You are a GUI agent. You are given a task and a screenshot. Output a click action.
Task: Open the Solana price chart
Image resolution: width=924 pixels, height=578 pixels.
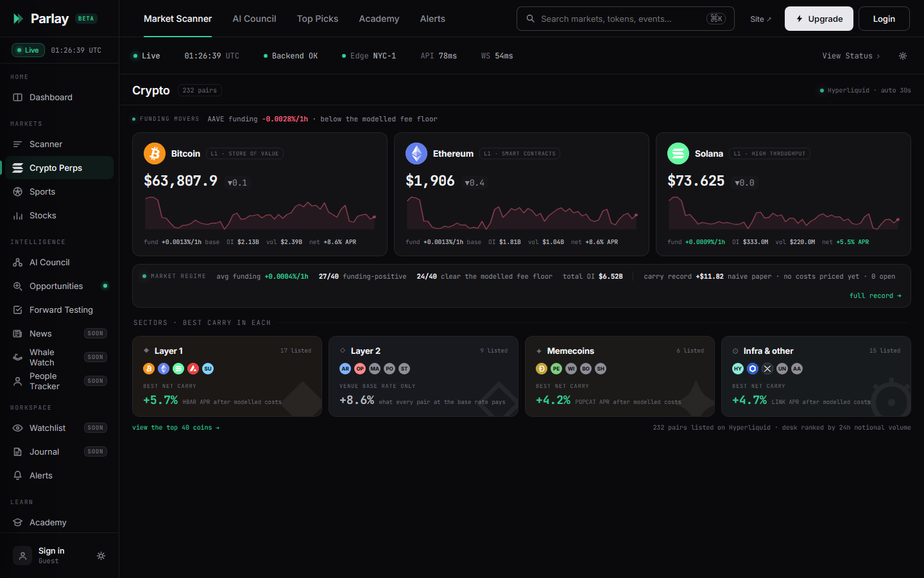783,213
